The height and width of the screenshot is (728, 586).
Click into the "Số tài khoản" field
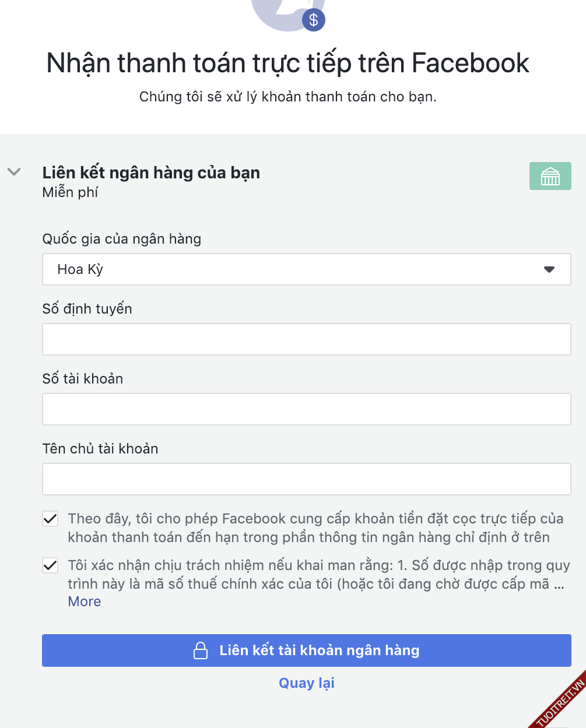coord(306,409)
